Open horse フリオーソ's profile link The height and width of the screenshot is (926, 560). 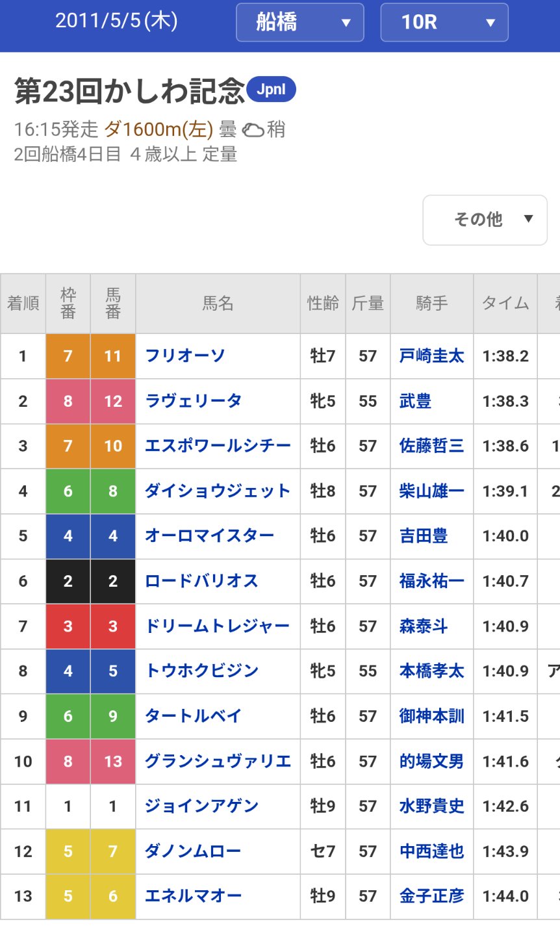pyautogui.click(x=185, y=355)
